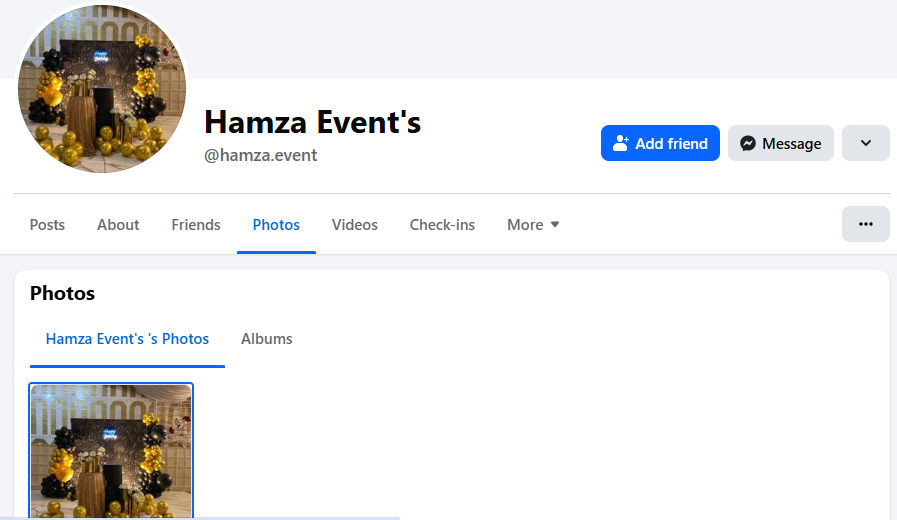This screenshot has width=897, height=520.
Task: Click the Messenger icon on the Message button
Action: pos(748,143)
